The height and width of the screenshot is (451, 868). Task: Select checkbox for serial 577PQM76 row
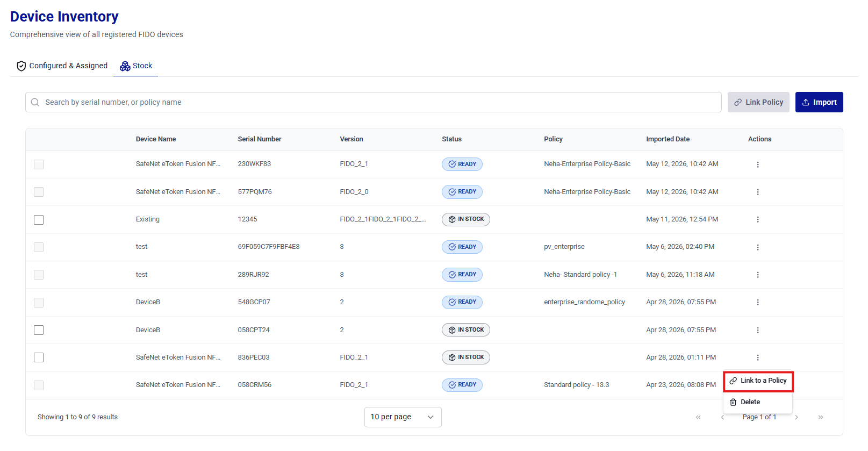(39, 192)
